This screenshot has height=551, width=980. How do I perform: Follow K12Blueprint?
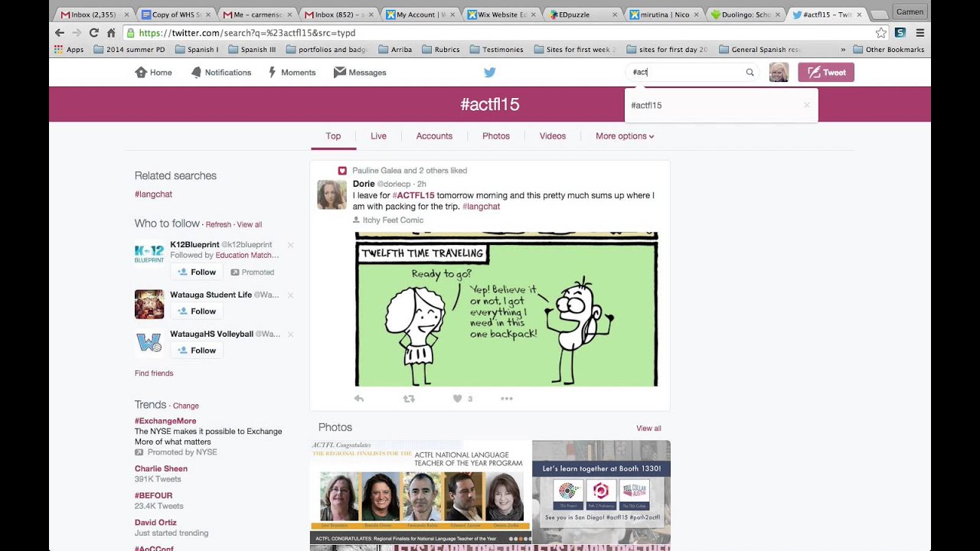click(197, 272)
